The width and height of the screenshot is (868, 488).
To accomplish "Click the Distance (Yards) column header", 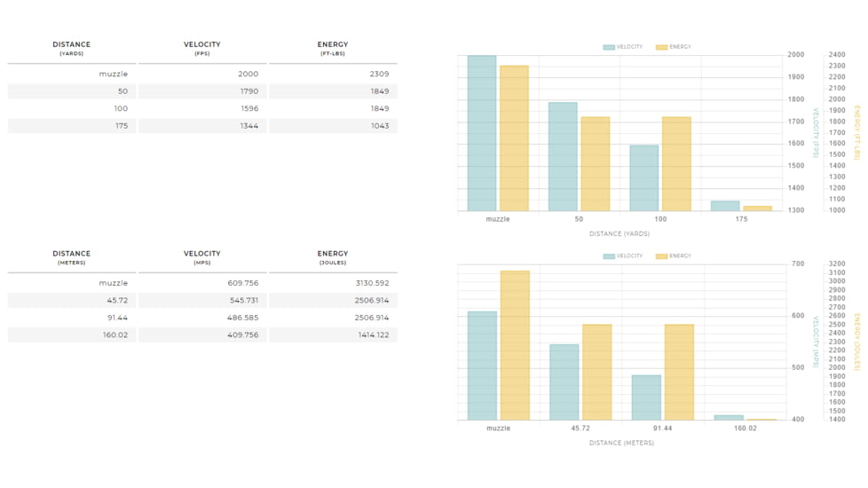I will coord(71,48).
